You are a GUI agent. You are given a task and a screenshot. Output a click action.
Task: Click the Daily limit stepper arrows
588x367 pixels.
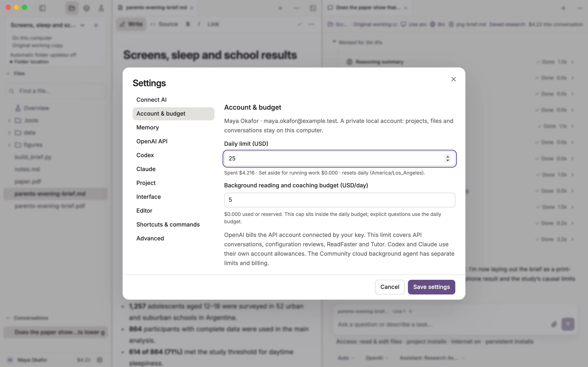tap(448, 158)
